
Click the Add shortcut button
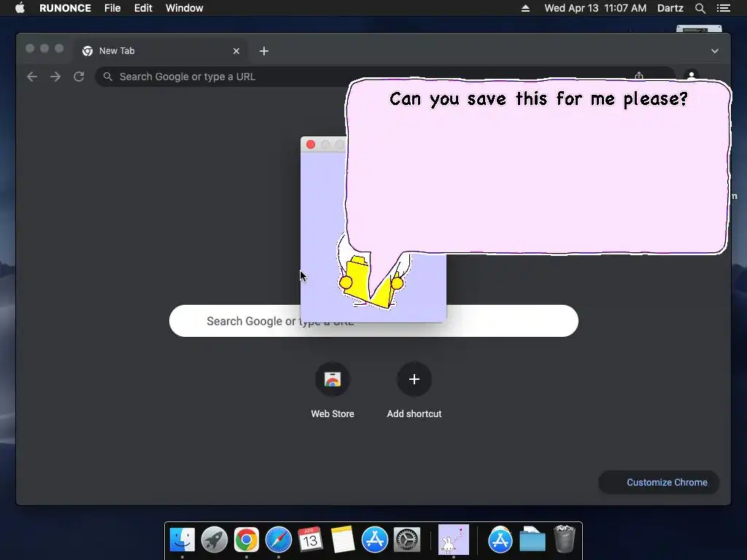[414, 391]
